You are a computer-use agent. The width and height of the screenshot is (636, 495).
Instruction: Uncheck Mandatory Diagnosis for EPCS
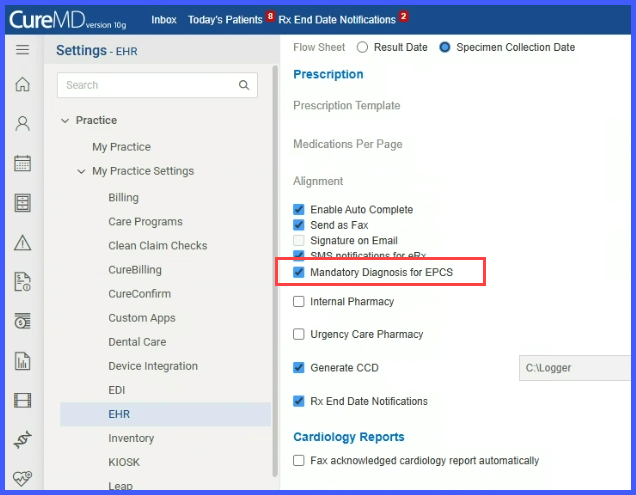click(299, 272)
